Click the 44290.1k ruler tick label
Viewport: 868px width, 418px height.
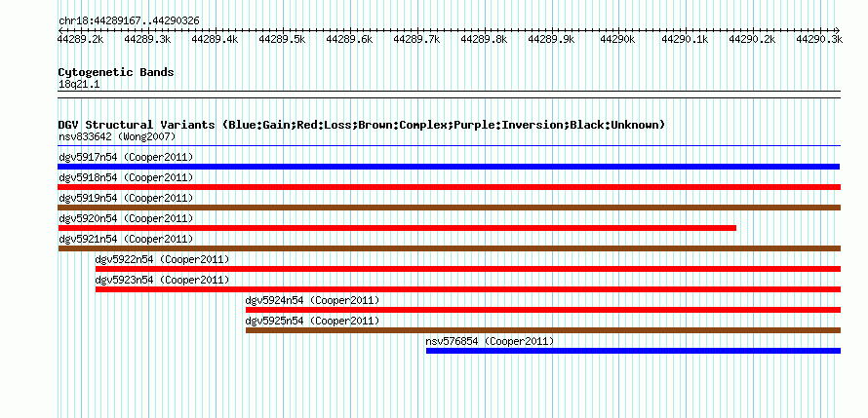(x=686, y=39)
